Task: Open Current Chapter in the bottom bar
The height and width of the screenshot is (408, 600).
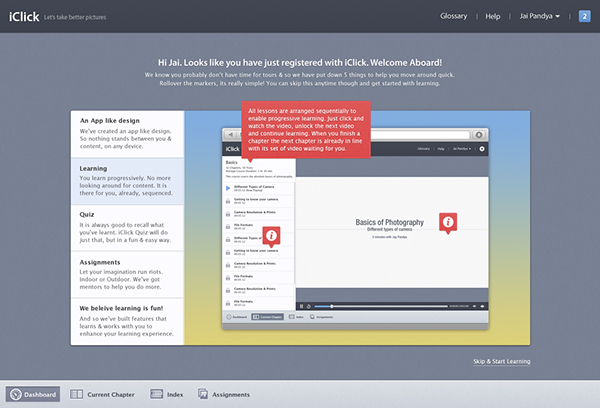Action: coord(102,394)
